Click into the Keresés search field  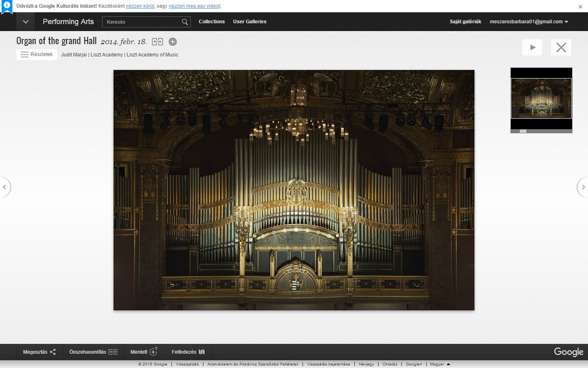(x=141, y=22)
